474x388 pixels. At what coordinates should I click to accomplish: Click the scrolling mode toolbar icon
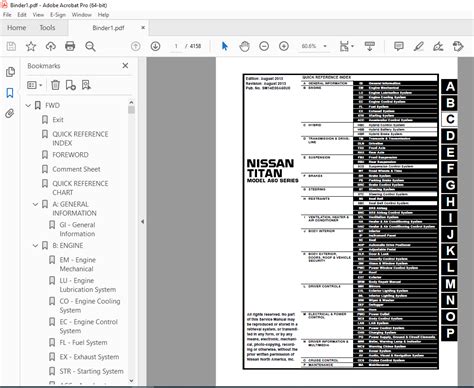[x=370, y=46]
